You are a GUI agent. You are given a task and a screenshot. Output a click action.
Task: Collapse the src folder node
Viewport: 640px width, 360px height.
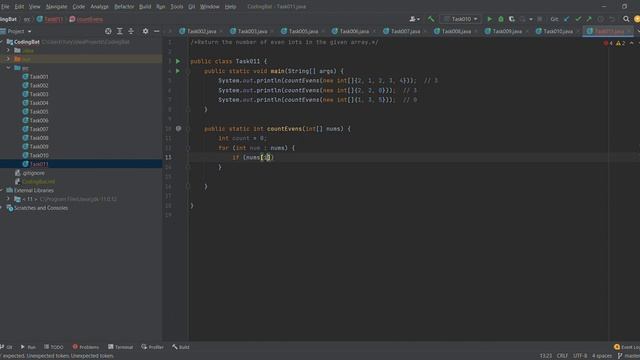tap(8, 68)
